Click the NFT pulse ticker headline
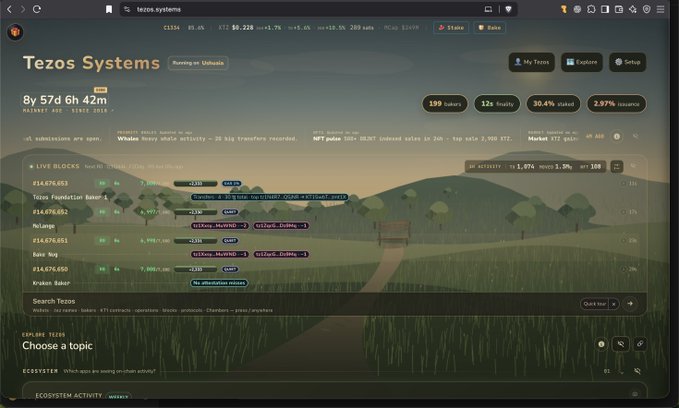This screenshot has height=408, width=679. [413, 139]
